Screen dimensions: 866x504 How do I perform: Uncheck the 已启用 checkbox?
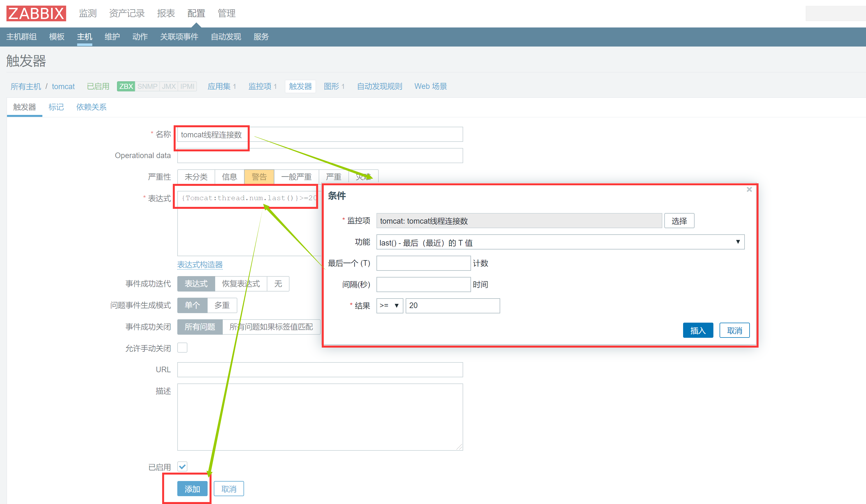coord(182,466)
